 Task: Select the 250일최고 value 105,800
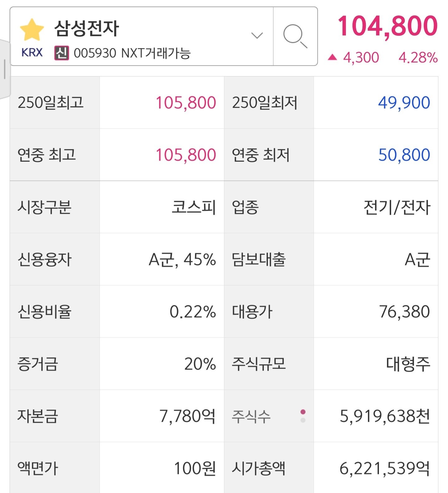[186, 103]
